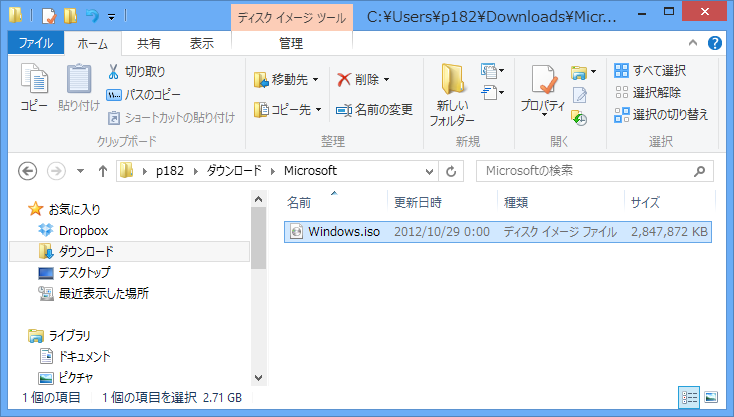Refresh the folder view
This screenshot has height=417, width=734.
pos(451,171)
